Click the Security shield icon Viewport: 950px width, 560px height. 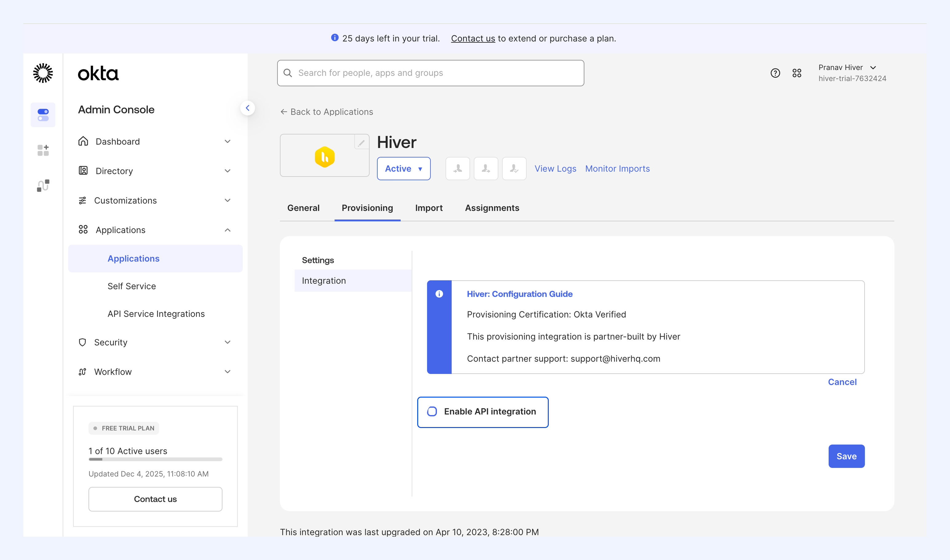point(82,342)
